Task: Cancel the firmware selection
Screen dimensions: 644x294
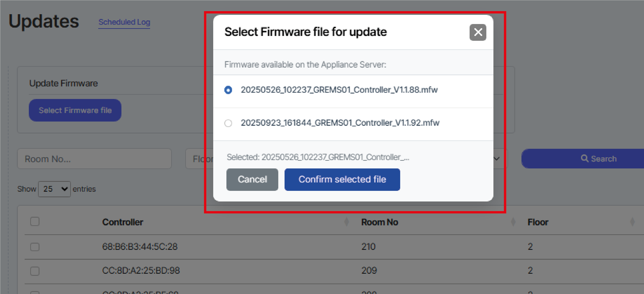Action: [x=252, y=179]
